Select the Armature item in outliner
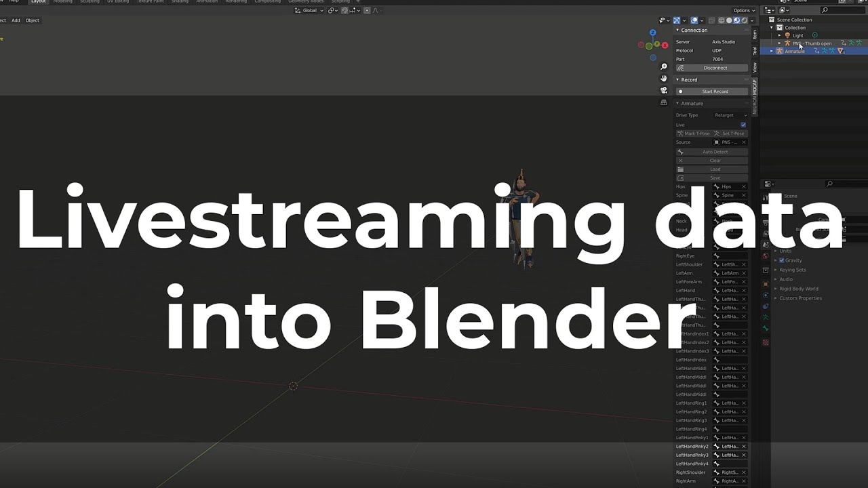 [x=795, y=51]
